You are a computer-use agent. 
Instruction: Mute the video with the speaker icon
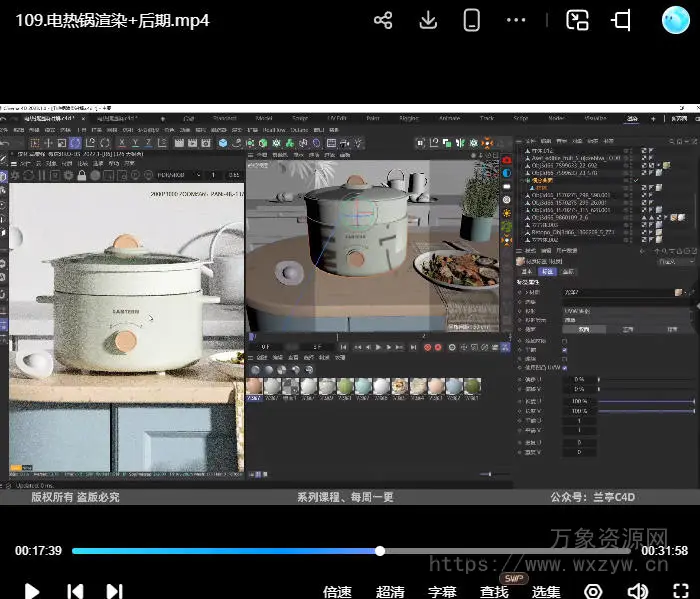tap(636, 591)
